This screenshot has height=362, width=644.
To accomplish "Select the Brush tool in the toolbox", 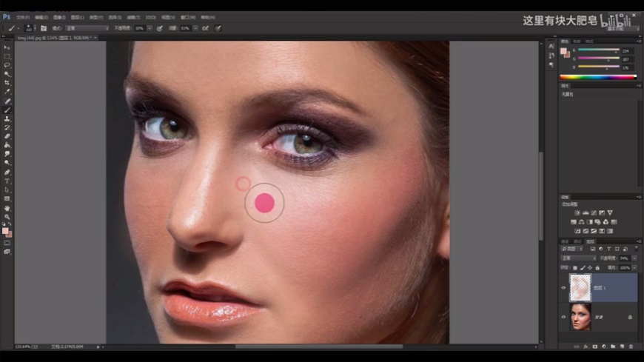I will 7,110.
